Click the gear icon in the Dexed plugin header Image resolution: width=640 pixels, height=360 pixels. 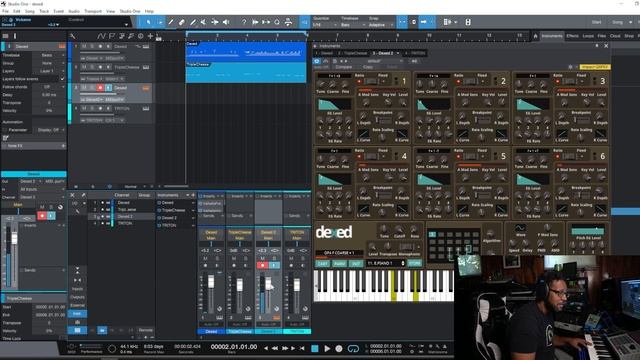click(x=570, y=67)
